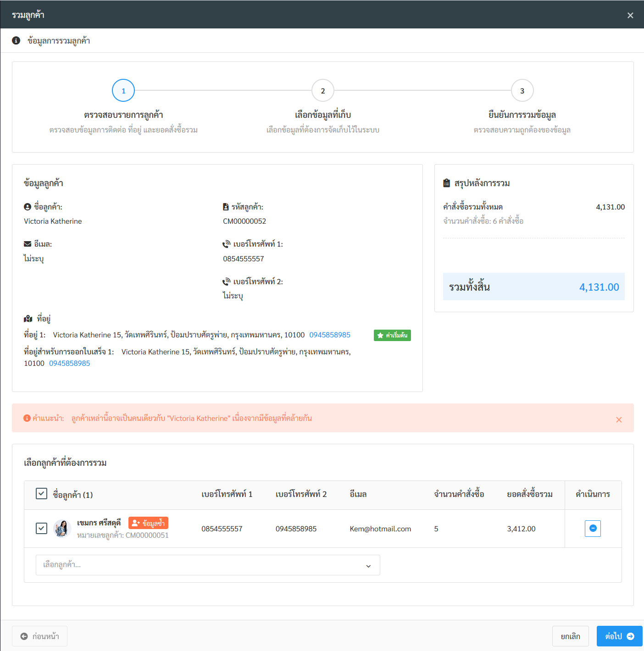The image size is (644, 651).
Task: Click the clipboard icon in summary panel
Action: tap(447, 183)
